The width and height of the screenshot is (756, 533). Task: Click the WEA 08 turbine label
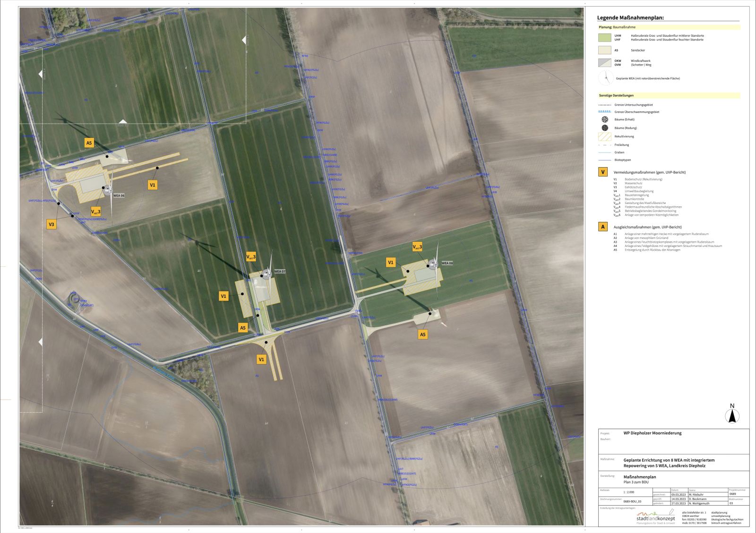pyautogui.click(x=447, y=263)
